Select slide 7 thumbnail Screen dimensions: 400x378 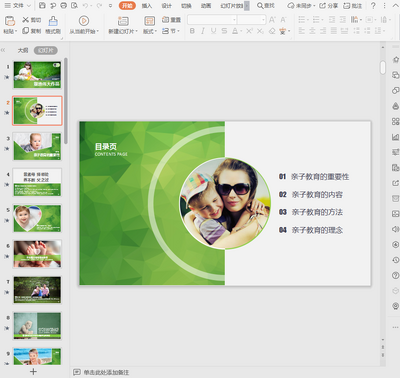37,290
